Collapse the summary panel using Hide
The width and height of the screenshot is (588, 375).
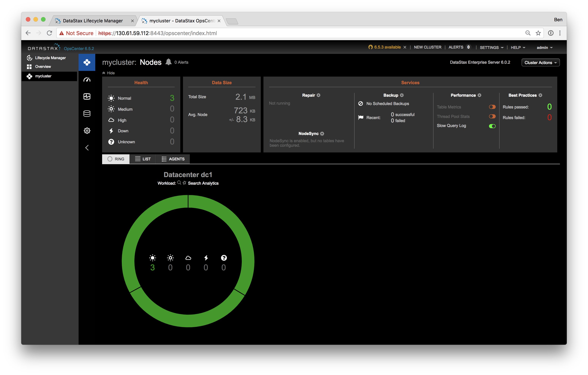click(x=109, y=73)
